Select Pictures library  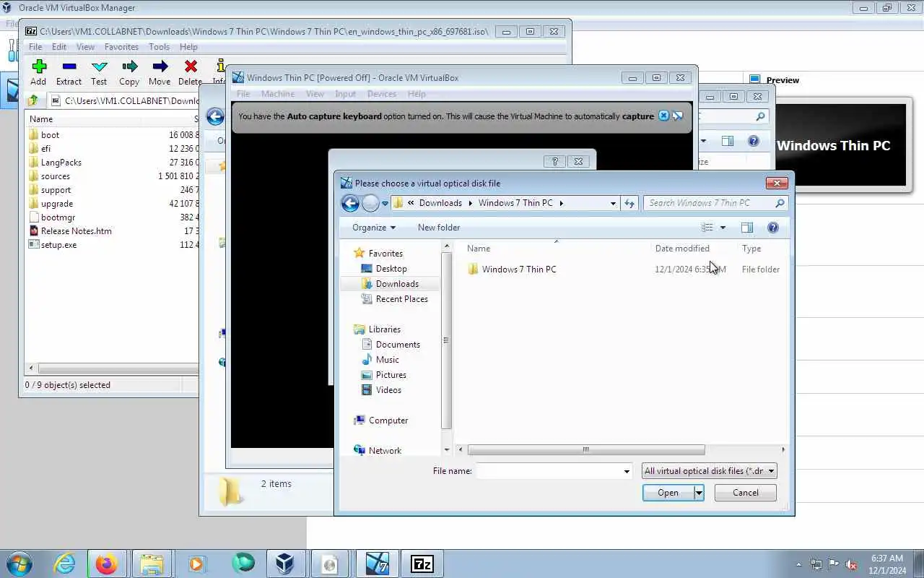point(391,375)
